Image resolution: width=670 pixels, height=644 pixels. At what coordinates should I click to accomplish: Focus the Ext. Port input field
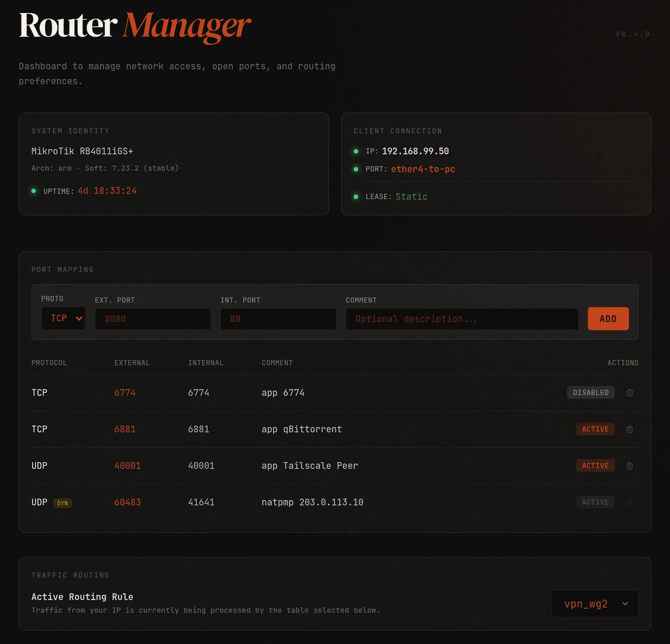pyautogui.click(x=153, y=319)
